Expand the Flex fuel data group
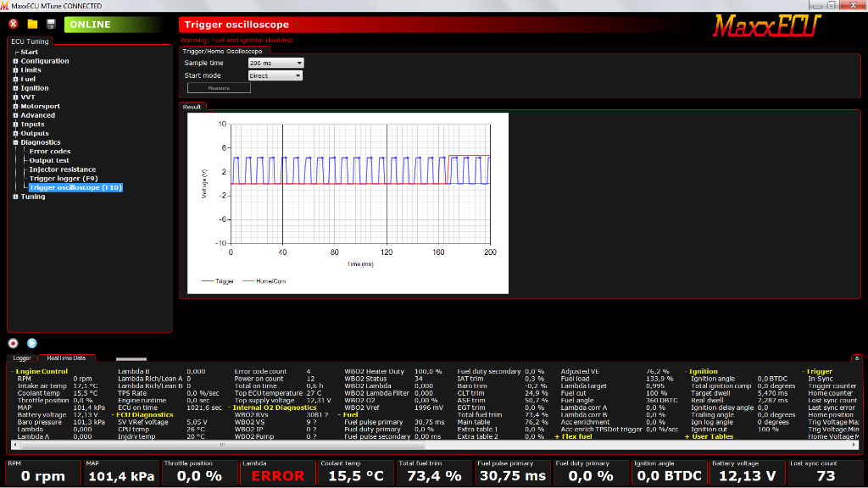868x488 pixels. click(557, 436)
